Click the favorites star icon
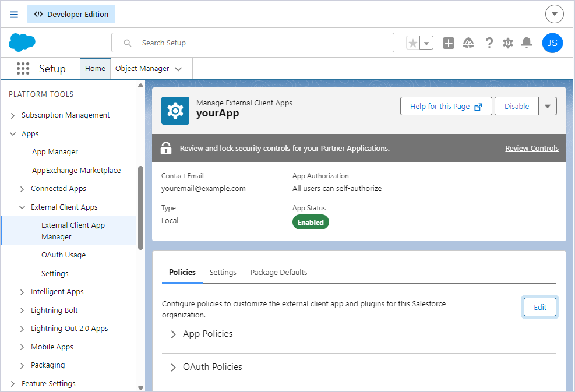Image resolution: width=575 pixels, height=392 pixels. [413, 43]
